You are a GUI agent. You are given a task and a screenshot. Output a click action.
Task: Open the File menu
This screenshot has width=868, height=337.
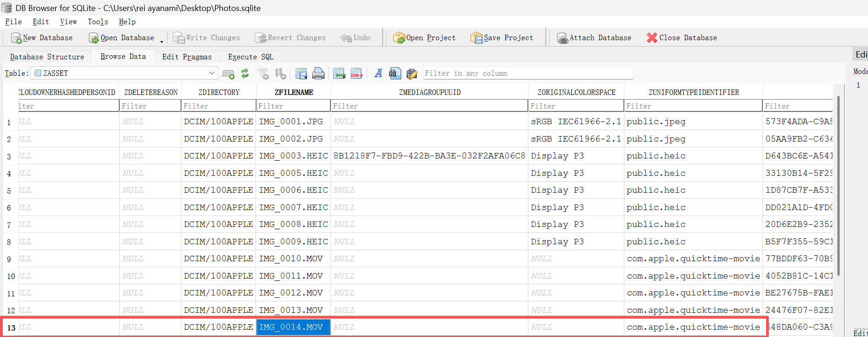[x=14, y=22]
